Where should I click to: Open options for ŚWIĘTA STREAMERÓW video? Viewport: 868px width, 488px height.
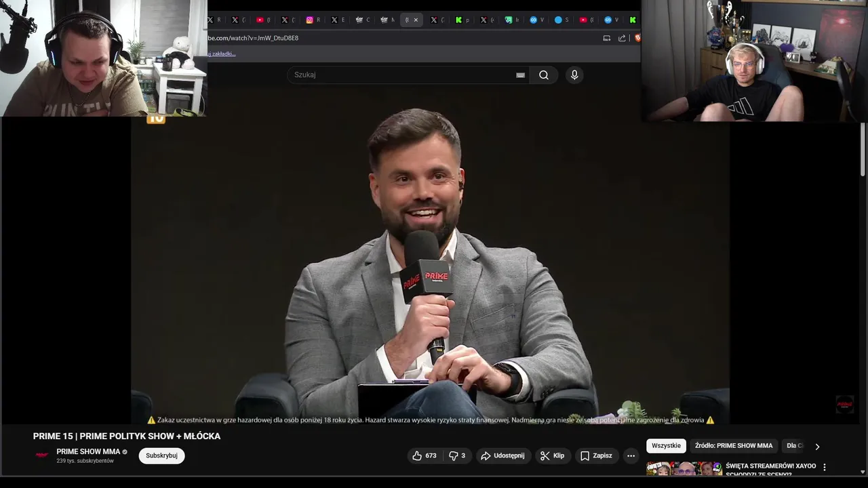825,467
